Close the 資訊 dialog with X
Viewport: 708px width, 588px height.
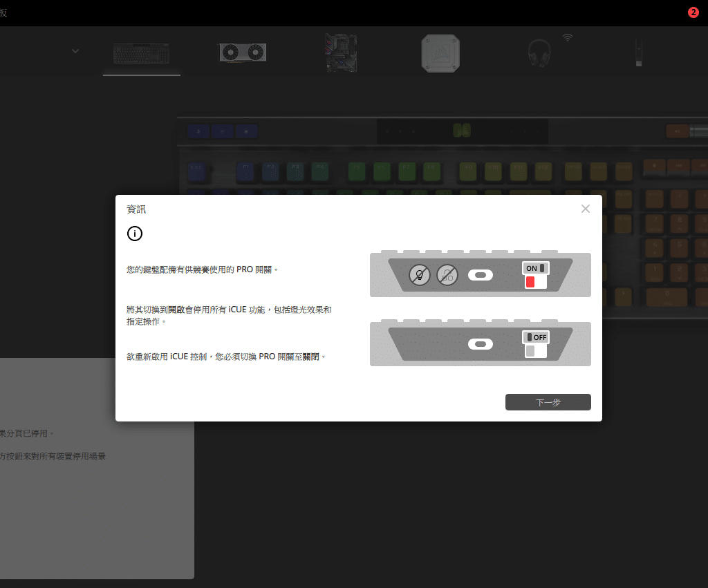click(x=585, y=209)
